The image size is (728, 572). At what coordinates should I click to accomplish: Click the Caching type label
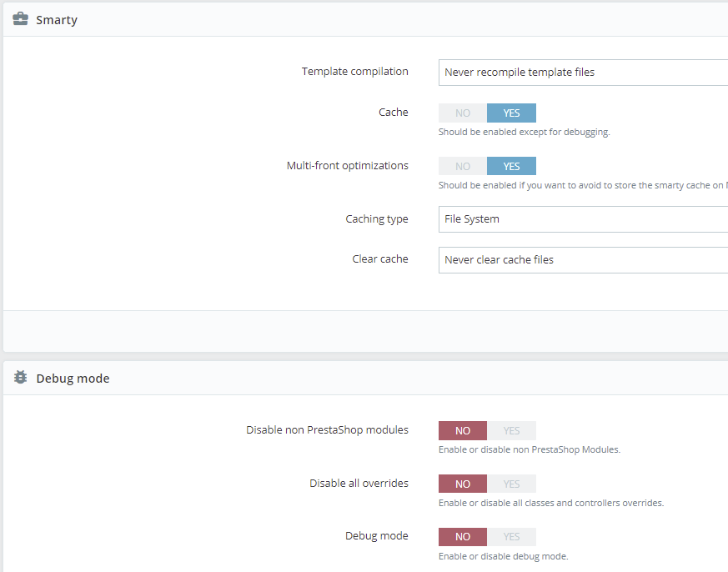[x=377, y=219]
